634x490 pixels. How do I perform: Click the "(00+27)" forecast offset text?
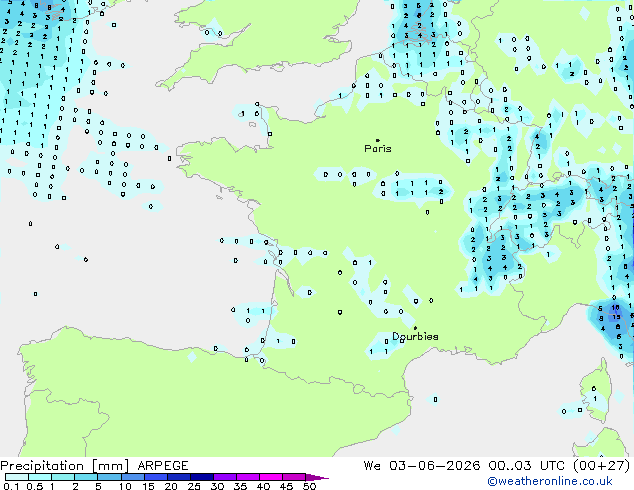coord(602,466)
